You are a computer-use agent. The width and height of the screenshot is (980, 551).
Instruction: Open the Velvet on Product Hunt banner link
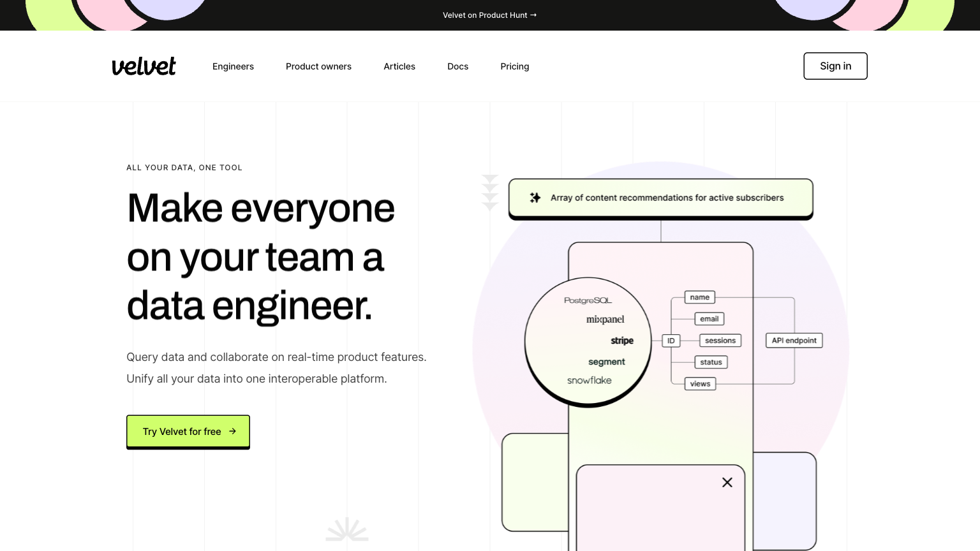[x=489, y=15]
